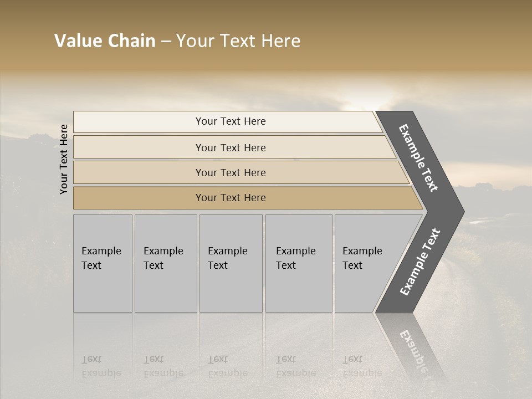Select the fourth 'Example Text' gray box
Viewport: 532px width, 399px height.
298,263
